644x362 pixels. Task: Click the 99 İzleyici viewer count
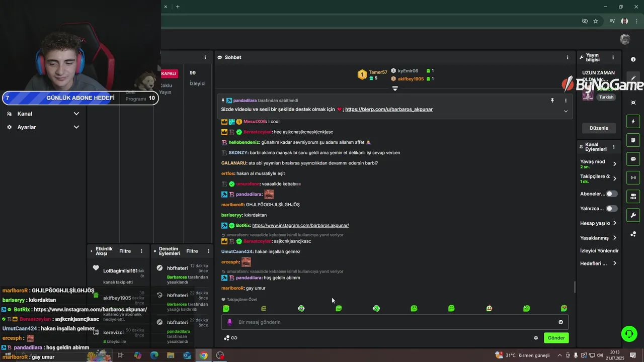(197, 77)
